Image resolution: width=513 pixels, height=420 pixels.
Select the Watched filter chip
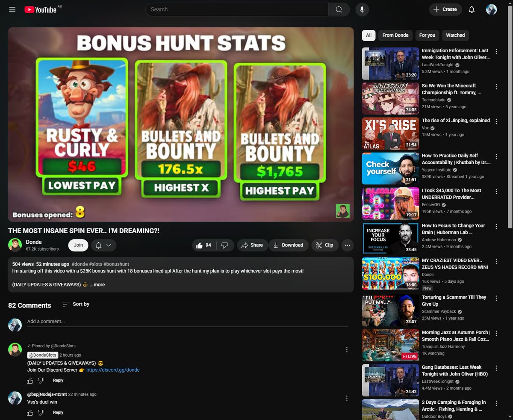pos(455,35)
